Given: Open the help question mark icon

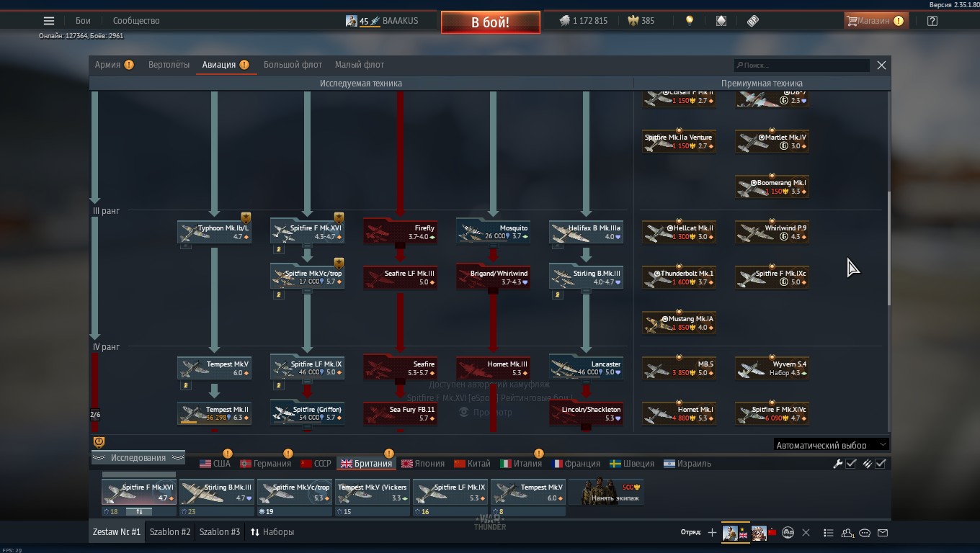Looking at the screenshot, I should point(932,21).
